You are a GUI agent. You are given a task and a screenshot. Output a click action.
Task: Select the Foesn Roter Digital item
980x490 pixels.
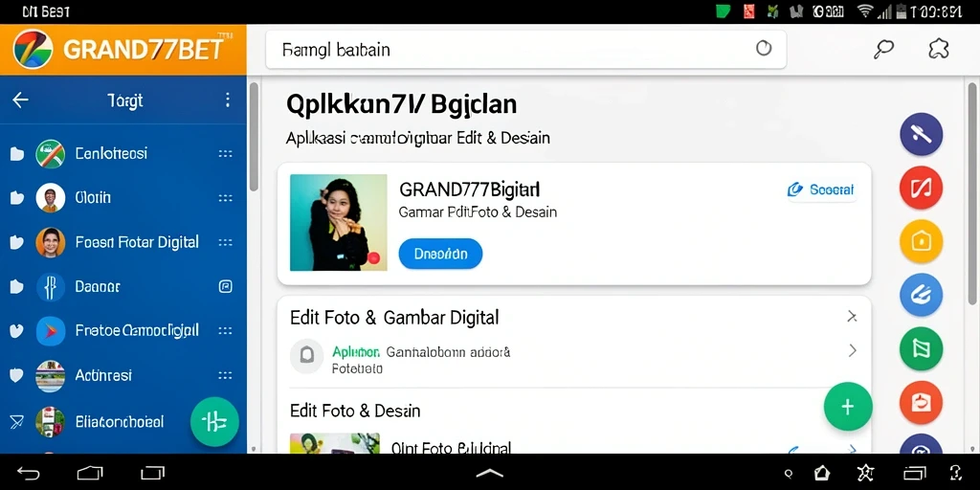click(x=137, y=242)
